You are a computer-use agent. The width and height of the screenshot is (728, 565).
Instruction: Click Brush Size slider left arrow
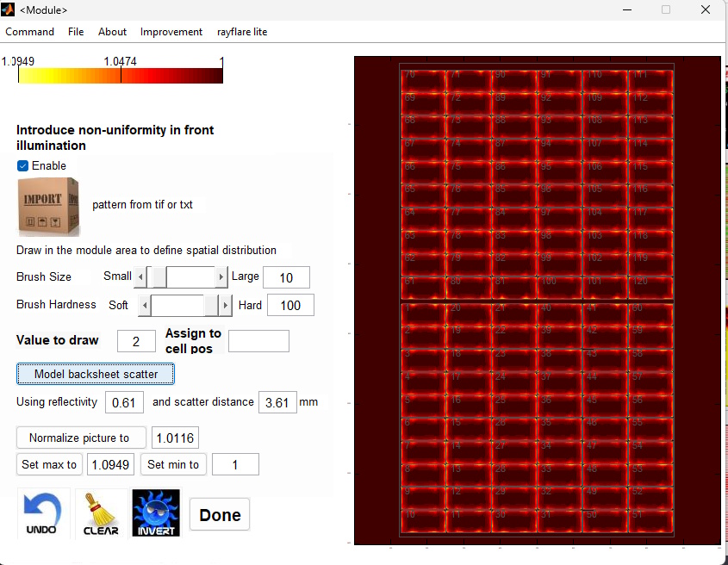point(141,277)
